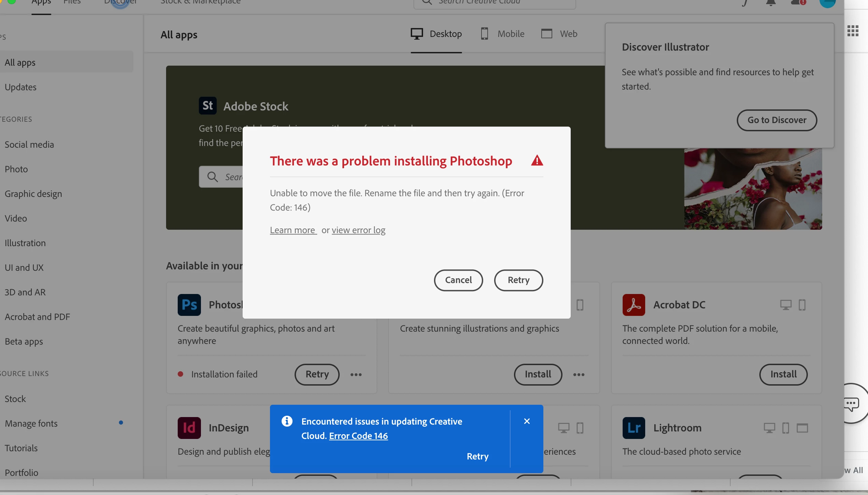Open the chat support bubble icon
The width and height of the screenshot is (868, 495).
[852, 404]
